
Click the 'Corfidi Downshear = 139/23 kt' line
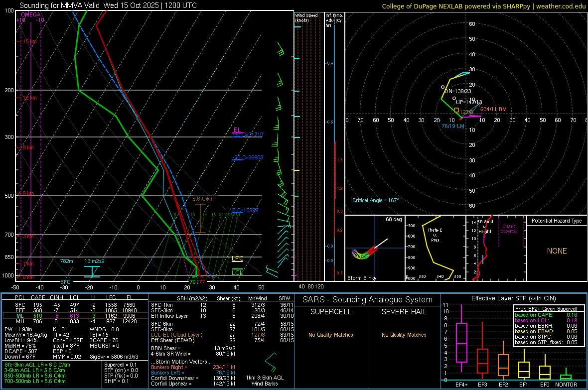point(193,378)
